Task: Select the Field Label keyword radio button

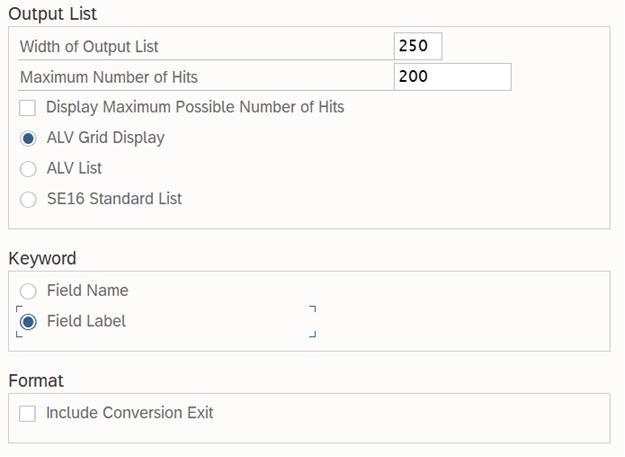Action: 28,322
